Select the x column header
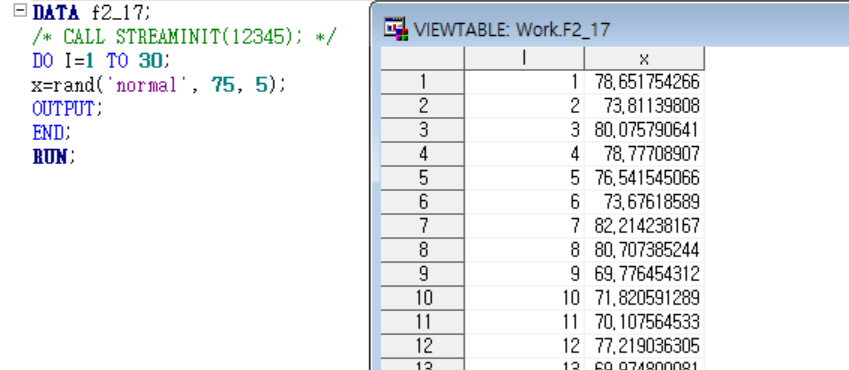This screenshot has height=370, width=849. (644, 58)
